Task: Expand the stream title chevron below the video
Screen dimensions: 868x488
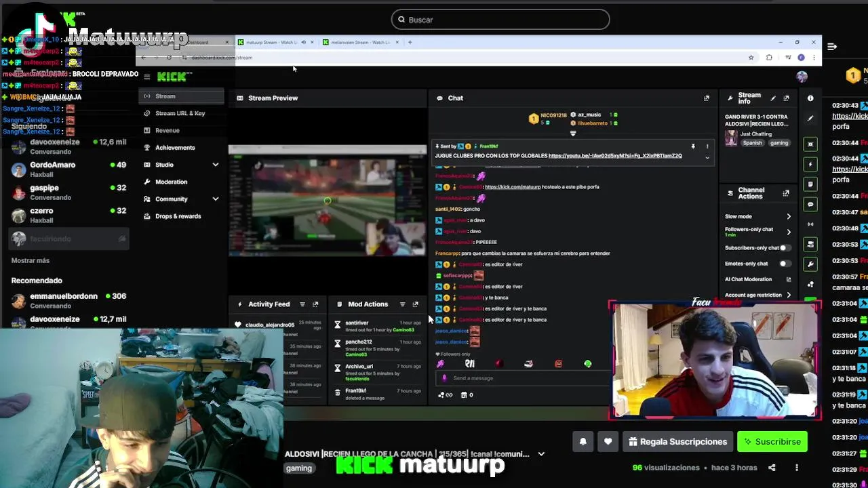Action: [x=541, y=454]
